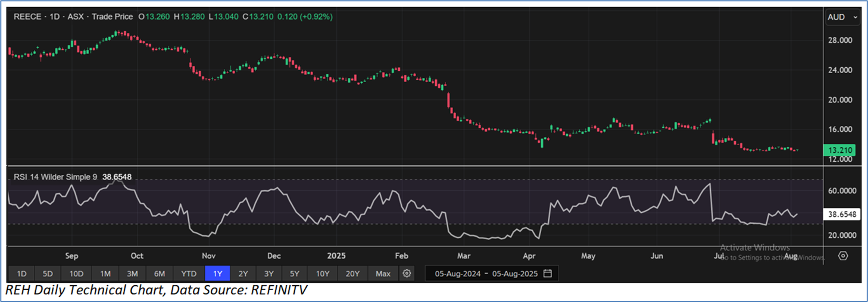Click the active 1Y range button

(x=217, y=273)
